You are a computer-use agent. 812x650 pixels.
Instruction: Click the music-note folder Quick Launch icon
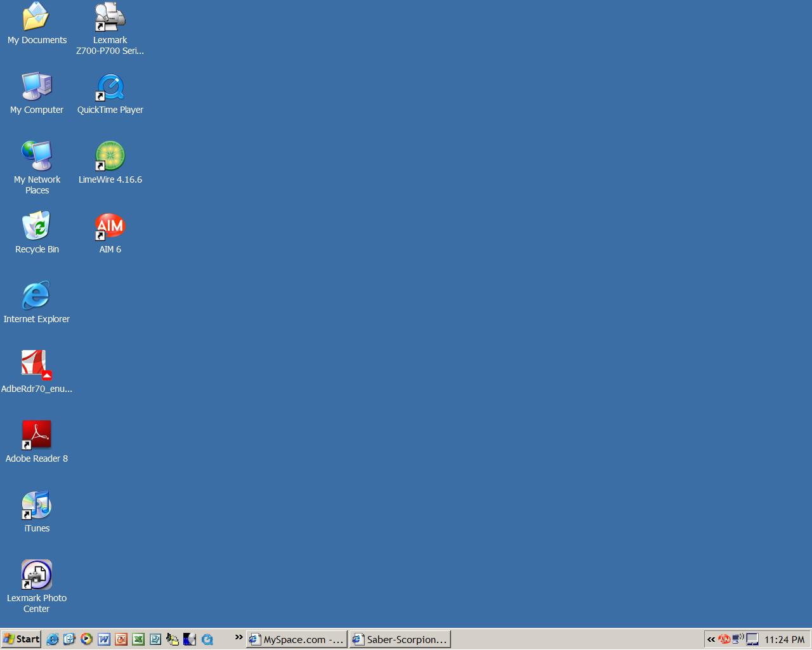(173, 639)
